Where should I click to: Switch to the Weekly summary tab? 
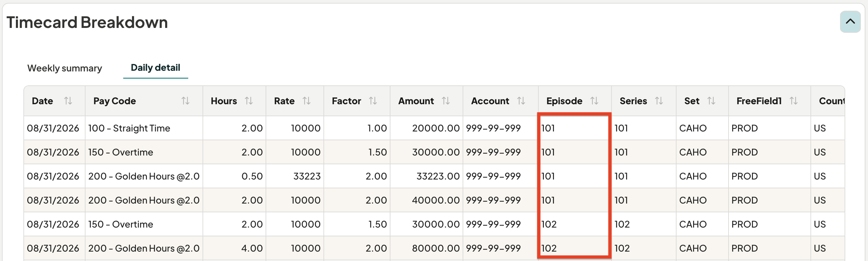pyautogui.click(x=65, y=68)
